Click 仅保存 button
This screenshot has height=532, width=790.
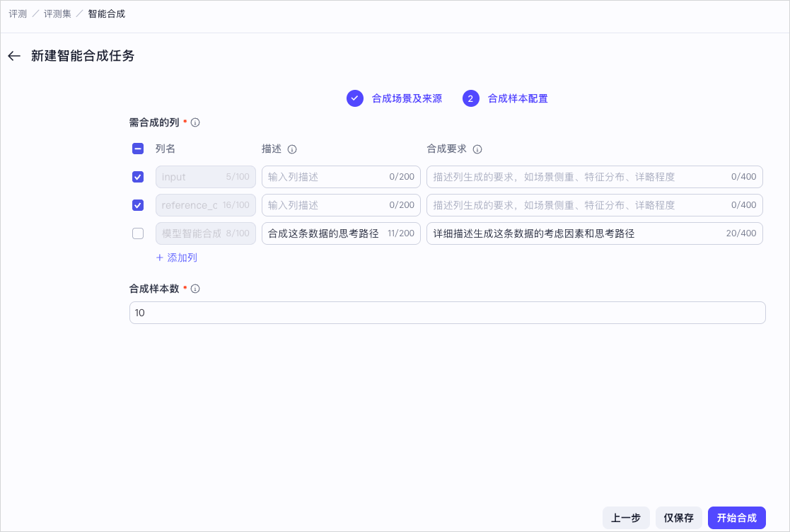(x=679, y=518)
